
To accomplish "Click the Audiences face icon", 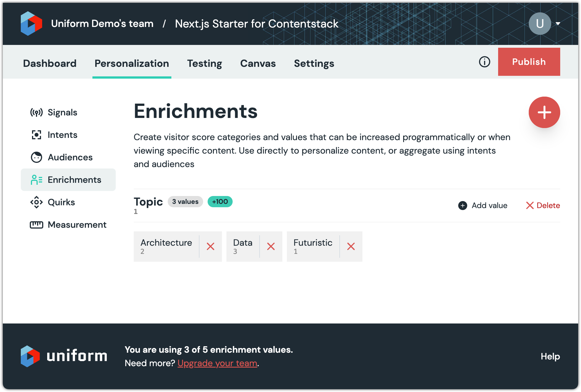I will (x=37, y=158).
